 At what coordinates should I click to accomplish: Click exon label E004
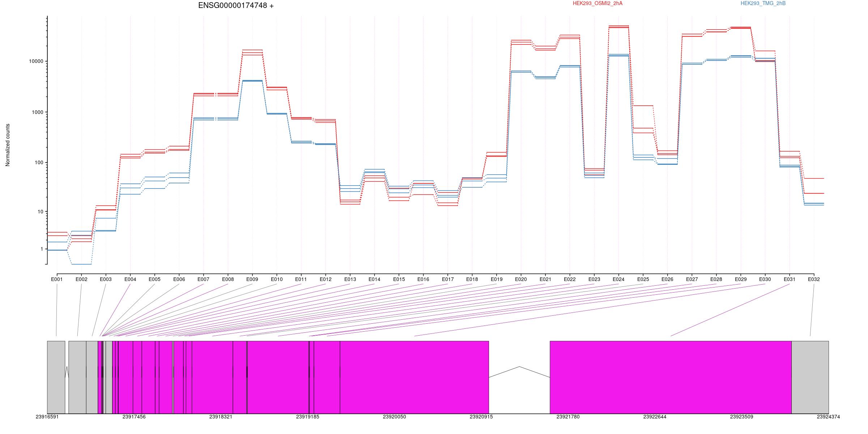pos(130,279)
